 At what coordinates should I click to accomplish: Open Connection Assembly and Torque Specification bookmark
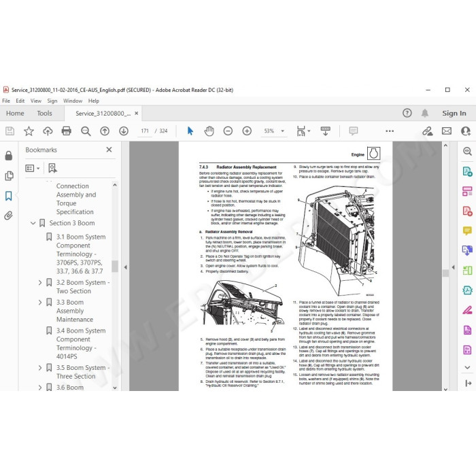tap(76, 199)
